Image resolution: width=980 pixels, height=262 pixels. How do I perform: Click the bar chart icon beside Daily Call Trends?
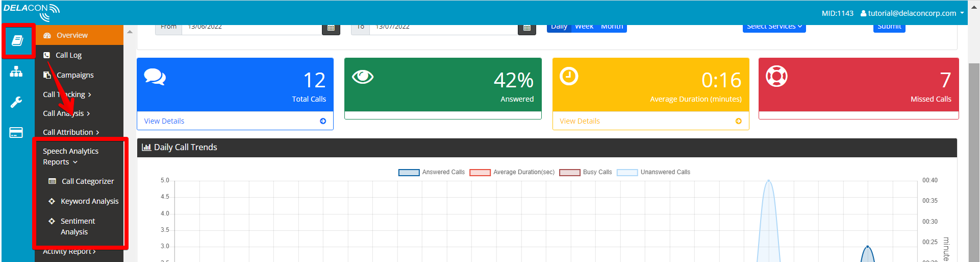[x=146, y=147]
